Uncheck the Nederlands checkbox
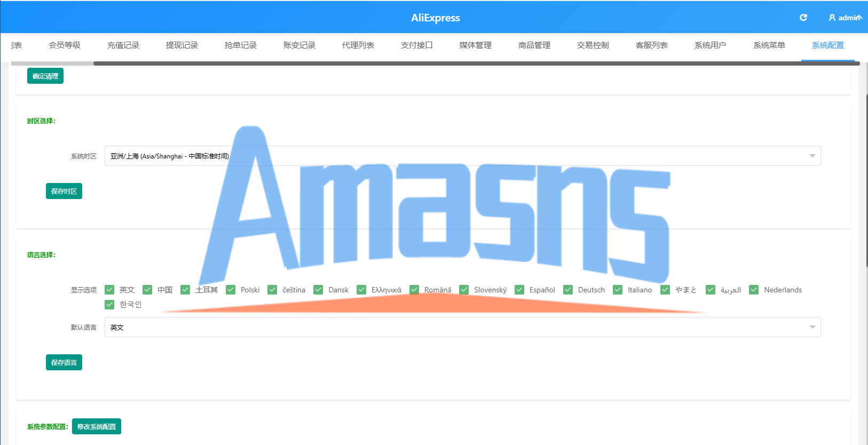Viewport: 868px width, 445px height. coord(754,290)
